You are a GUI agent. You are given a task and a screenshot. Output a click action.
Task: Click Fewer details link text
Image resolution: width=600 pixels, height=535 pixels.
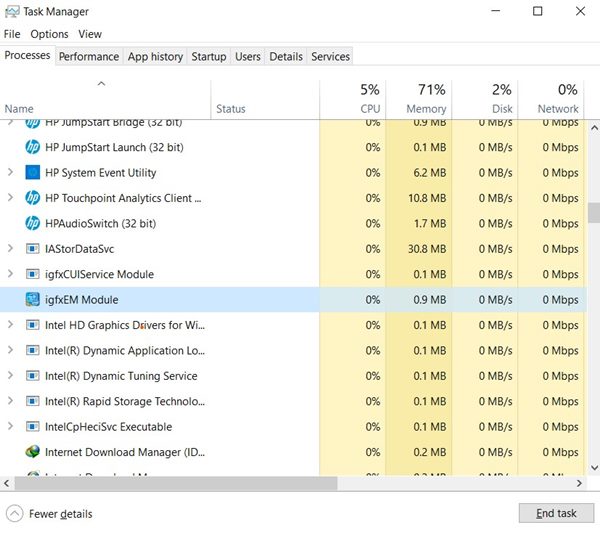(61, 514)
